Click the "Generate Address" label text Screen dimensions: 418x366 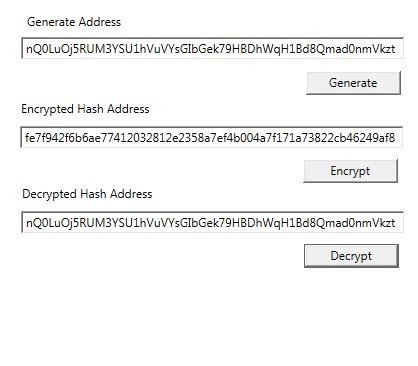tap(74, 22)
